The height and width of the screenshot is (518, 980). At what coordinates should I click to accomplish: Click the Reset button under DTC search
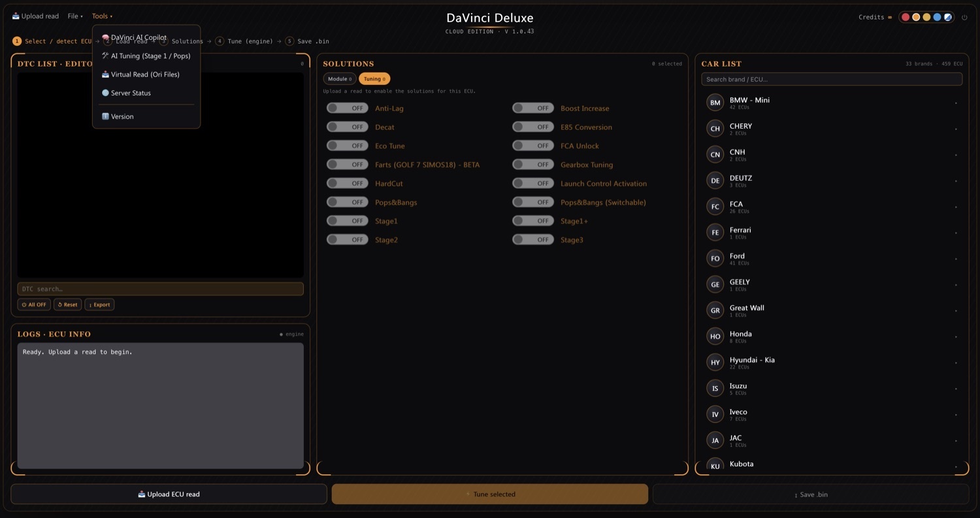[x=67, y=304]
